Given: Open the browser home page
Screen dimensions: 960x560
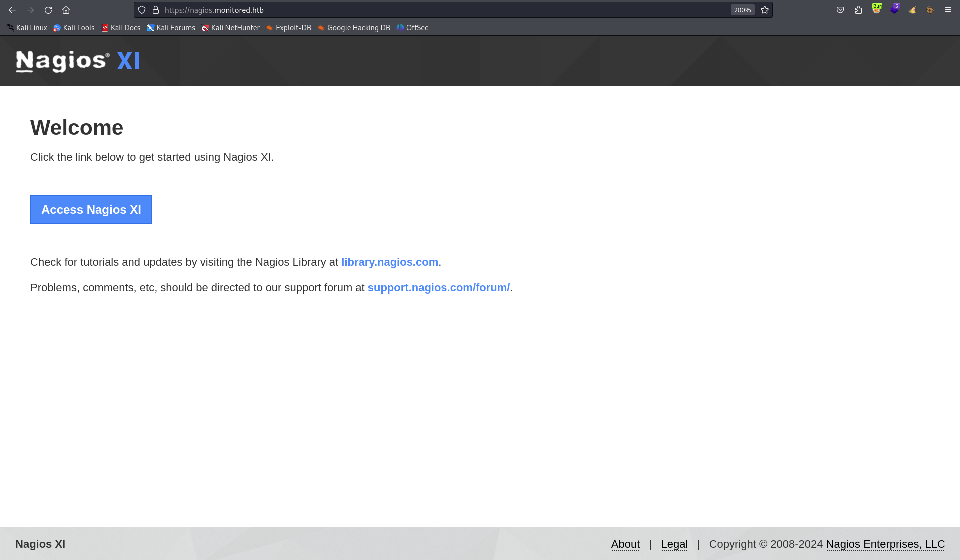Looking at the screenshot, I should point(66,10).
